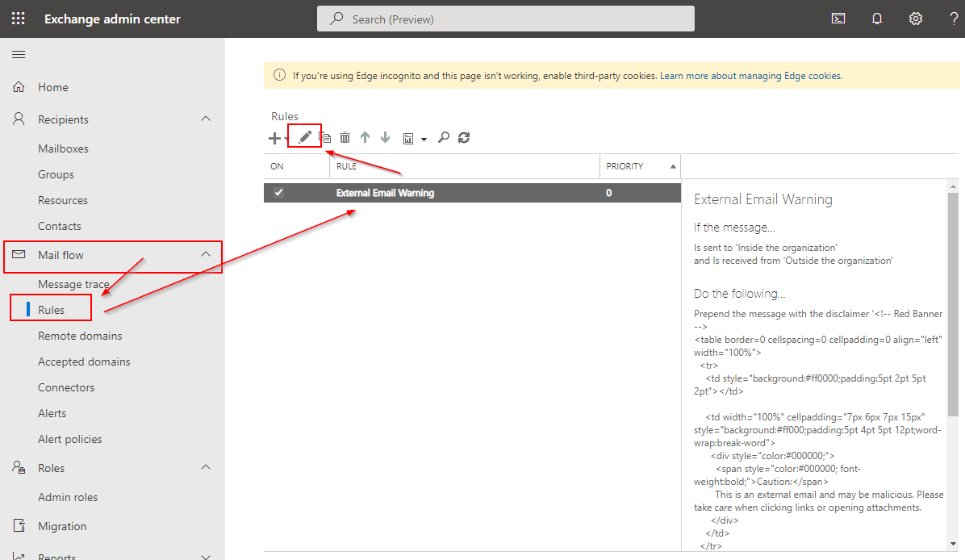Open Home in navigation
965x560 pixels.
pyautogui.click(x=53, y=87)
